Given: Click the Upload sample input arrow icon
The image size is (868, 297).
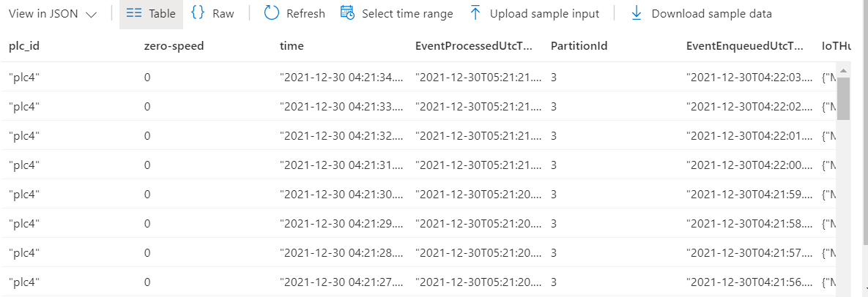Looking at the screenshot, I should click(x=475, y=13).
